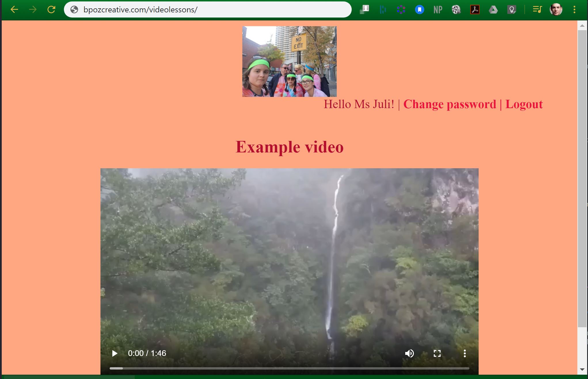View site information globe icon

tap(74, 9)
